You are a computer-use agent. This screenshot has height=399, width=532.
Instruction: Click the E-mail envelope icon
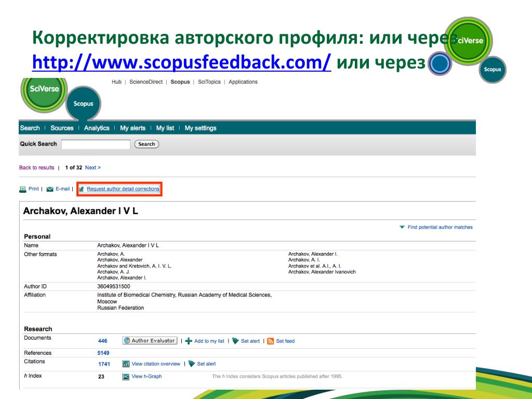[x=50, y=189]
